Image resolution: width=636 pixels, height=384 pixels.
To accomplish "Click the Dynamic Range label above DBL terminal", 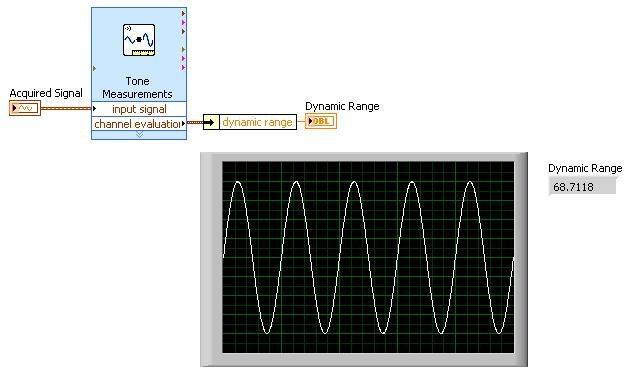I will (x=342, y=106).
